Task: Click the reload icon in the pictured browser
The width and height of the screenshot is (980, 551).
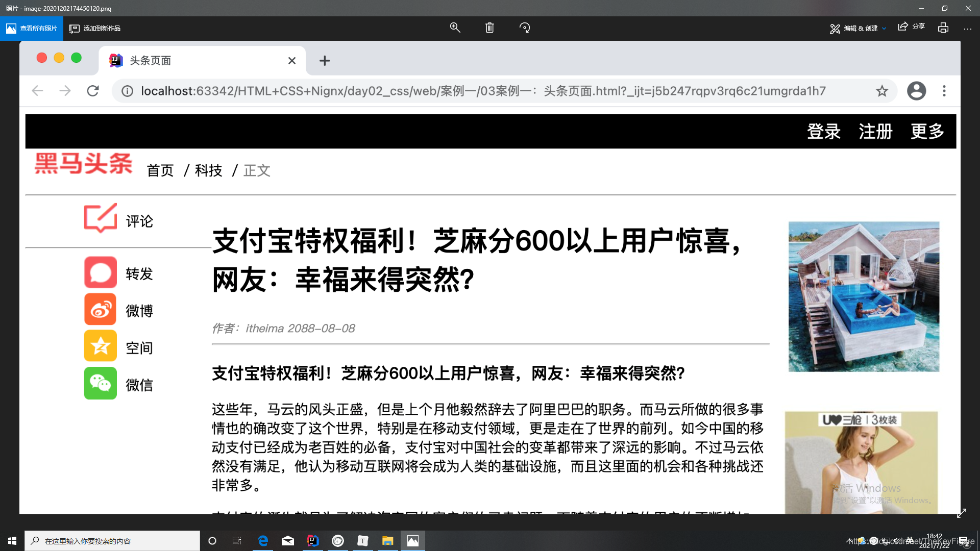Action: (x=93, y=91)
